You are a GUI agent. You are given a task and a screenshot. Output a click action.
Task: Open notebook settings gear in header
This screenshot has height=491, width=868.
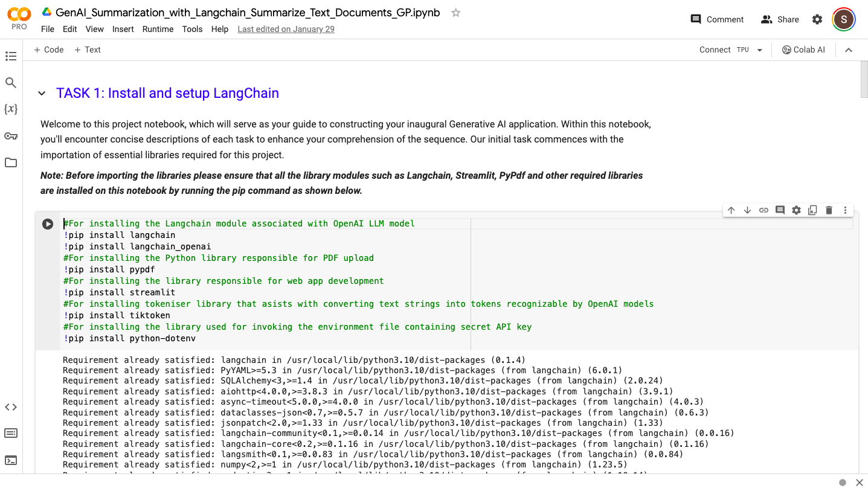pos(817,19)
